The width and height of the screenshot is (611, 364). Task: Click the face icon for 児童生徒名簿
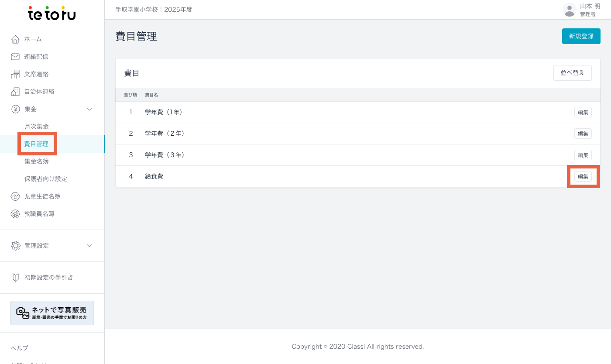(x=15, y=196)
